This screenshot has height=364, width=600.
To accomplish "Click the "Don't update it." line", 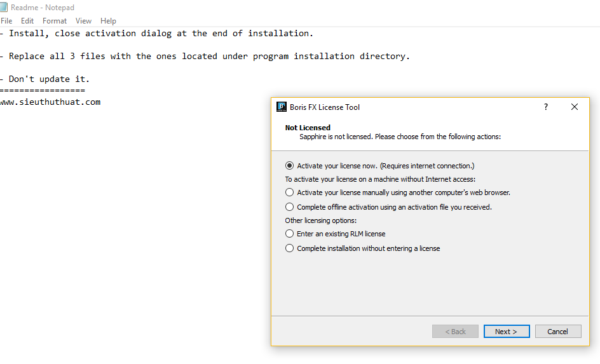I will [44, 79].
